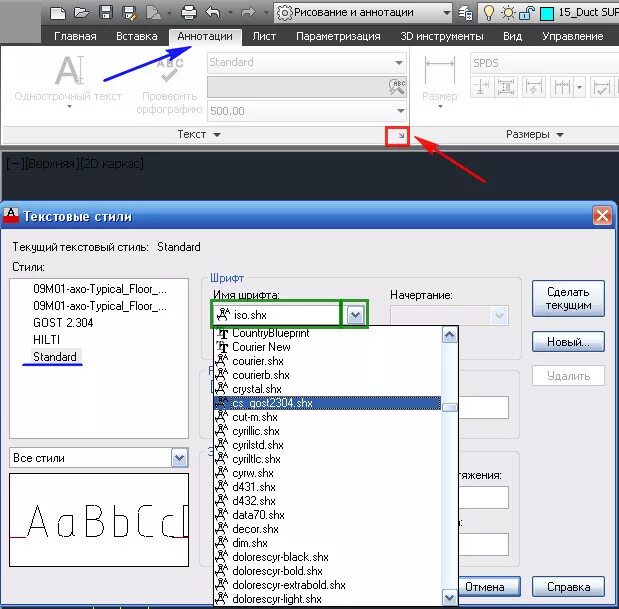Toggle the layer on/off light bulb icon
The height and width of the screenshot is (609, 619).
pyautogui.click(x=489, y=13)
